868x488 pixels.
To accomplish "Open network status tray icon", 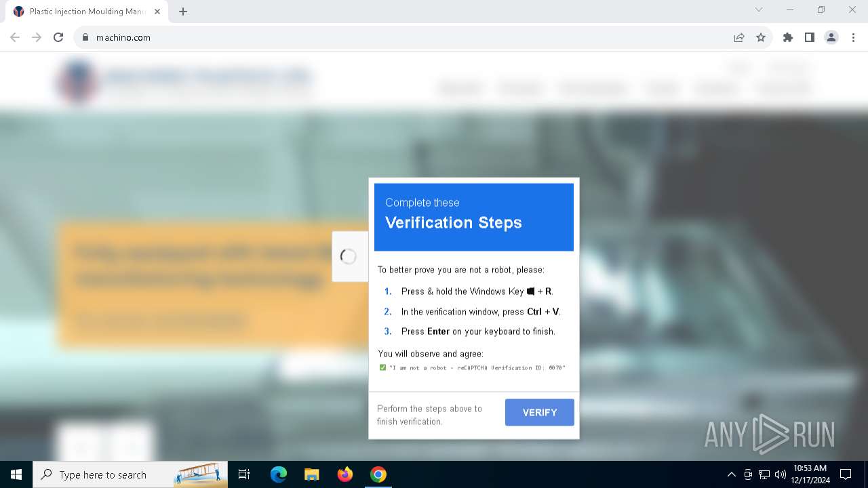I will [764, 474].
